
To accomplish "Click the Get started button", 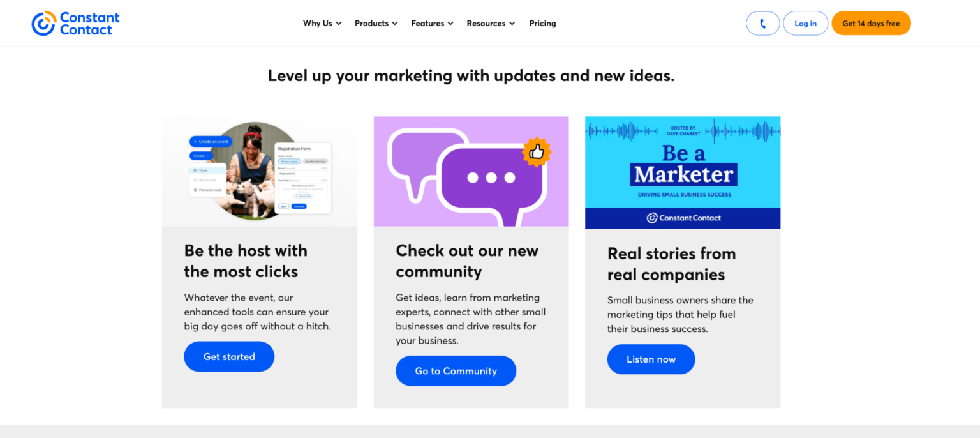I will (x=228, y=356).
